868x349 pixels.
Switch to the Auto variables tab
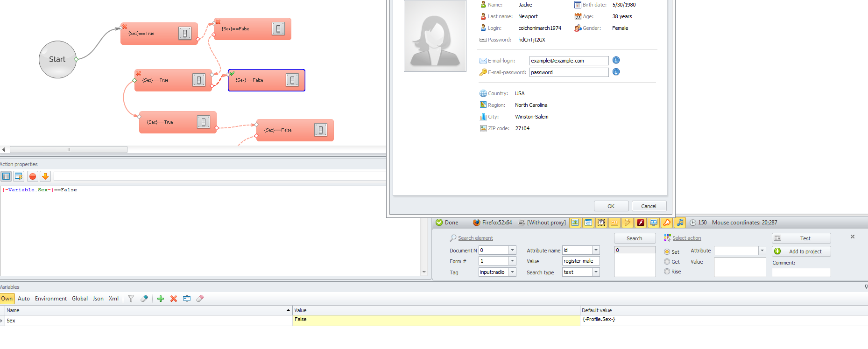click(x=24, y=299)
